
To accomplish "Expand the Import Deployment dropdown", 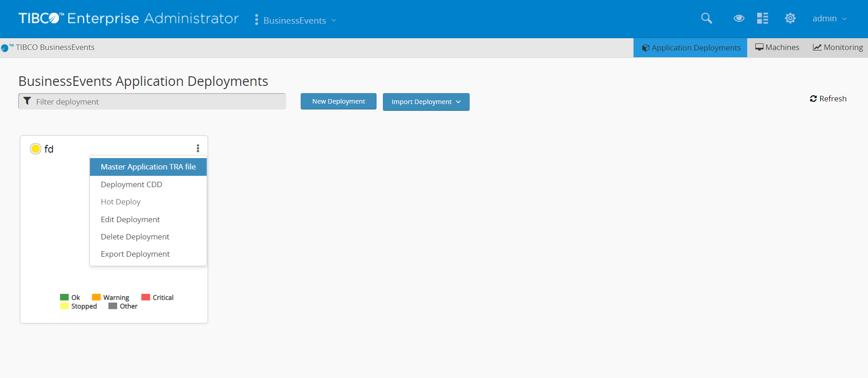I will click(x=426, y=102).
